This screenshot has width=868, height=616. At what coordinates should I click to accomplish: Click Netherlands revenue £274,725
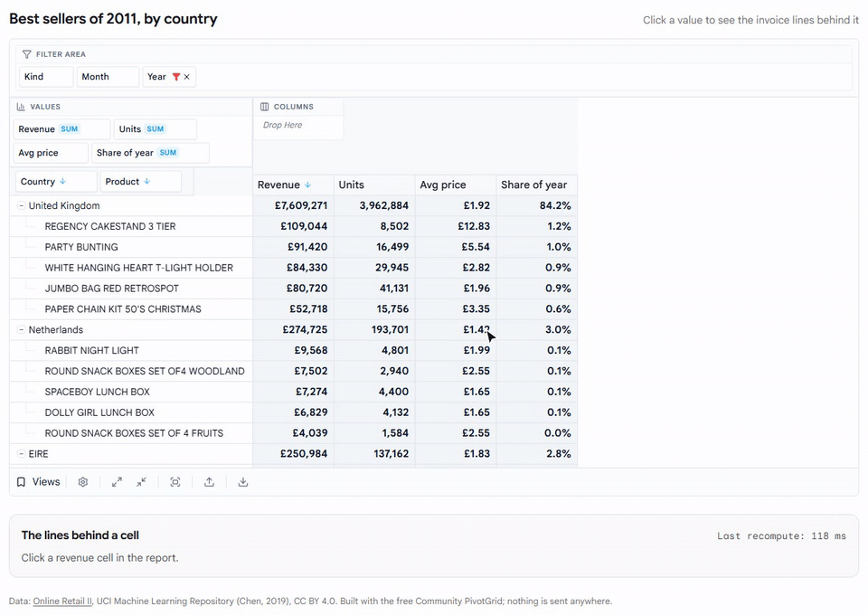tap(293, 329)
